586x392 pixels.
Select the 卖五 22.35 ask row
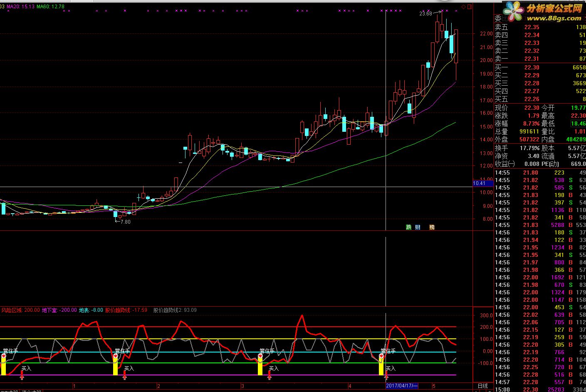click(x=540, y=27)
